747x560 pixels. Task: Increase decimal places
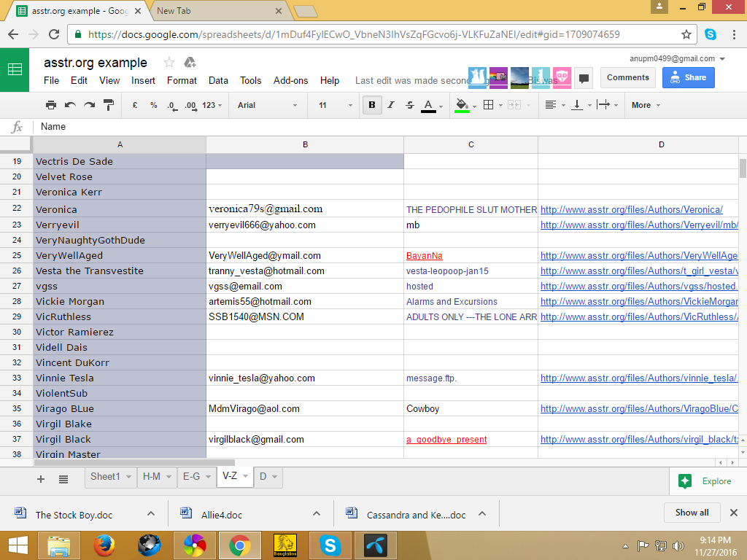click(190, 106)
